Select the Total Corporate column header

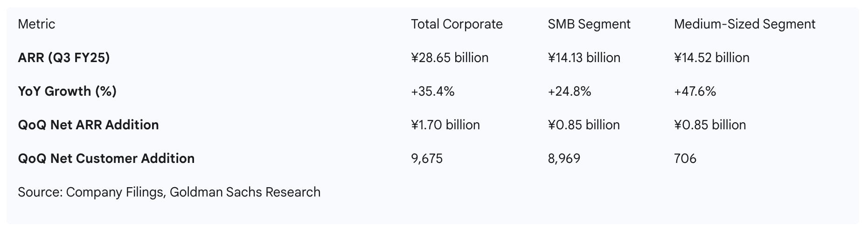pyautogui.click(x=456, y=24)
